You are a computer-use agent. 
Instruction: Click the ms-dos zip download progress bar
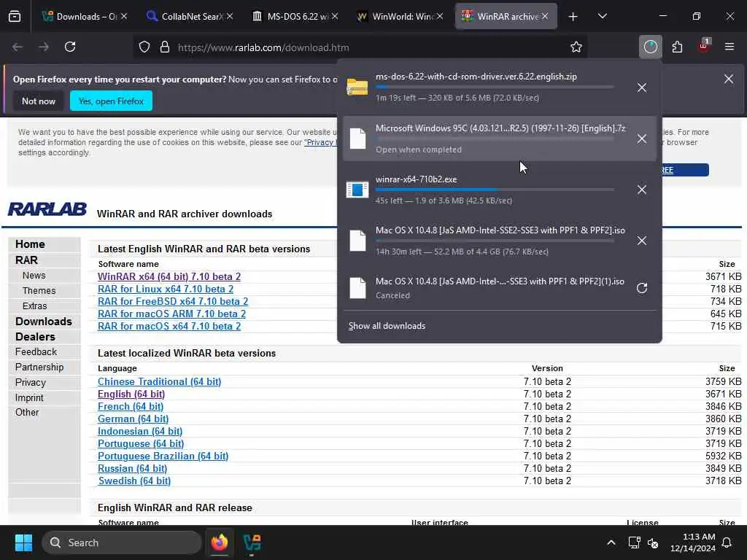[495, 87]
